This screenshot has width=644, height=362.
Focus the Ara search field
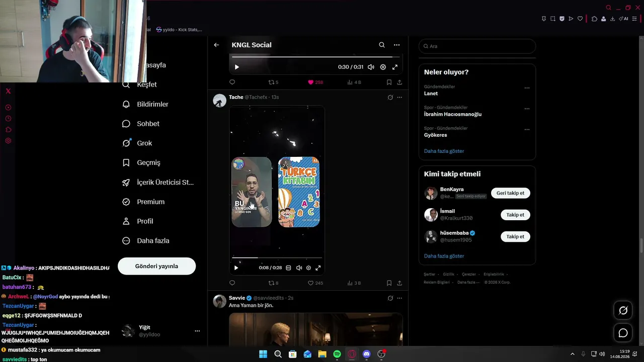(x=477, y=46)
